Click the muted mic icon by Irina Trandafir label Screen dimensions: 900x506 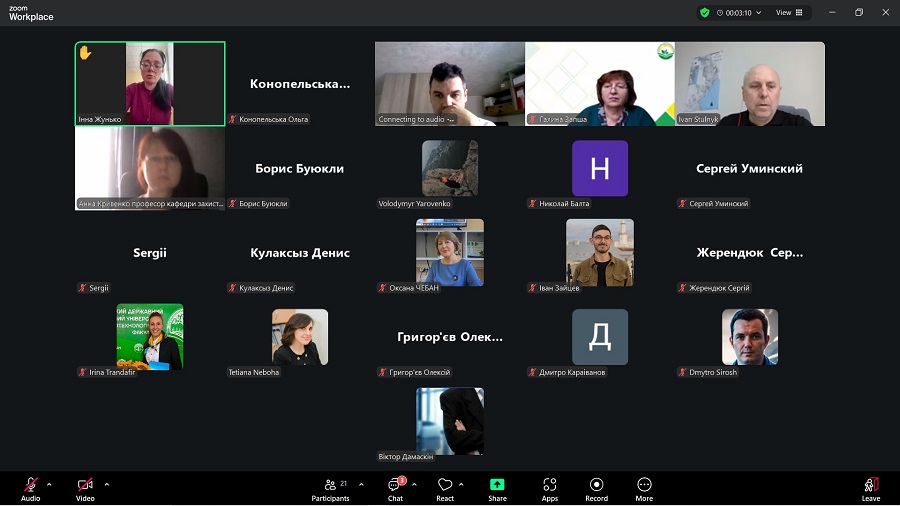[83, 372]
